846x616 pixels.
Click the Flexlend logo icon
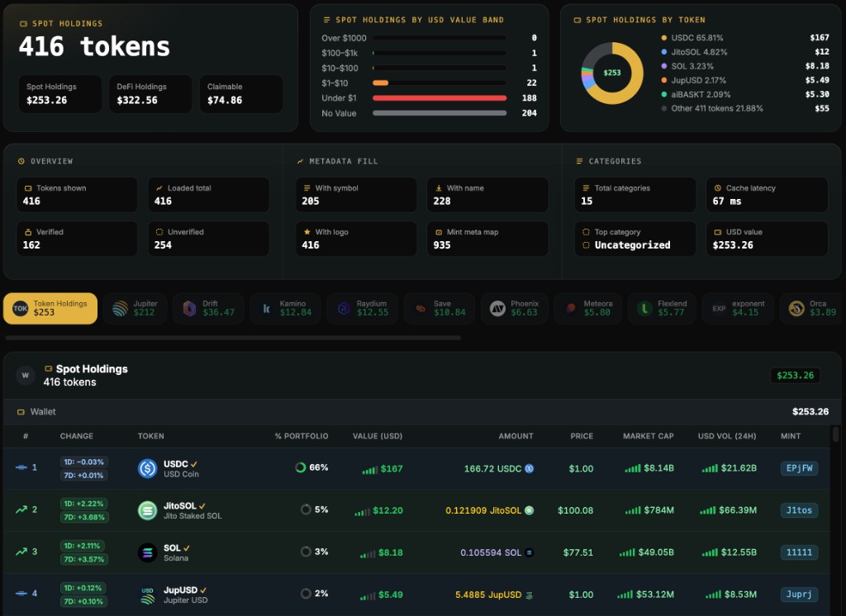[x=644, y=309]
